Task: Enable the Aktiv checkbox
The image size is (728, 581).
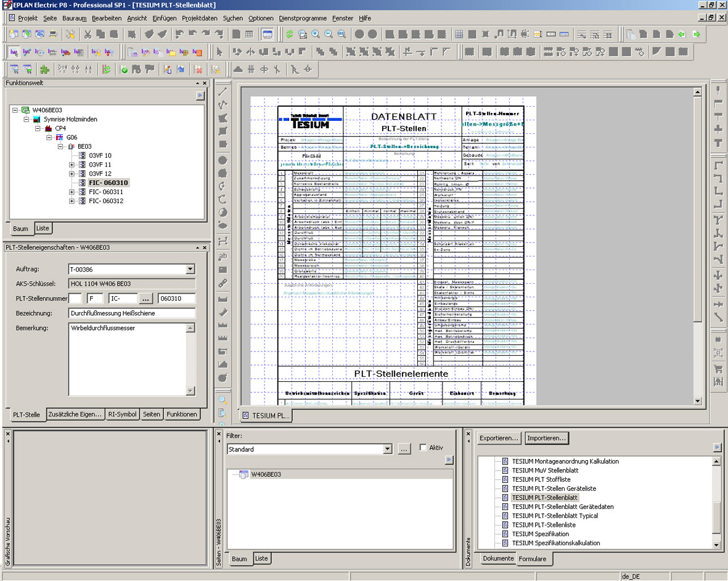Action: 423,447
